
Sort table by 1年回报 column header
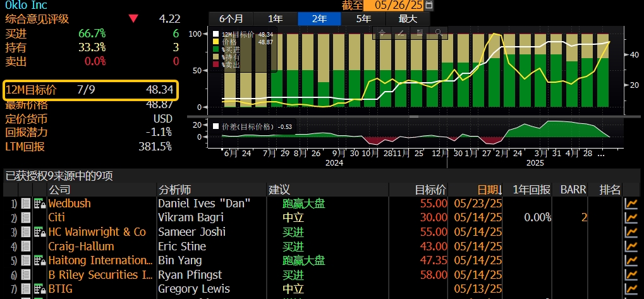[x=532, y=190]
